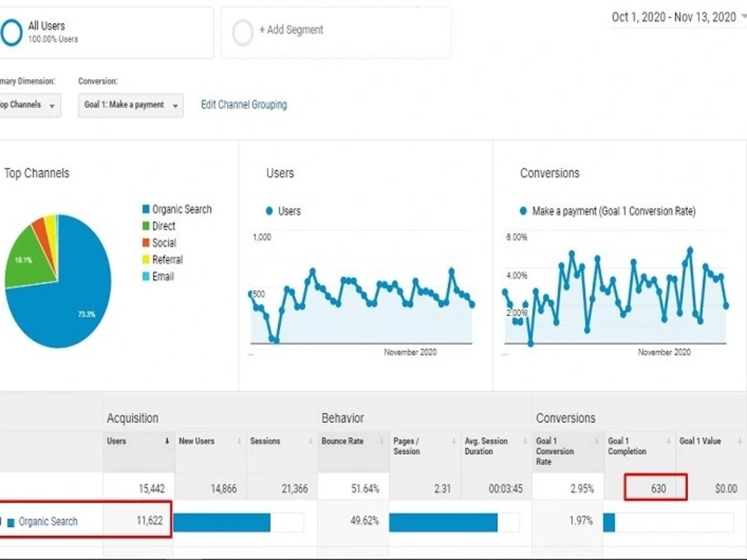
Task: Click the Organic Search bounce rate 49.62%
Action: [x=365, y=520]
